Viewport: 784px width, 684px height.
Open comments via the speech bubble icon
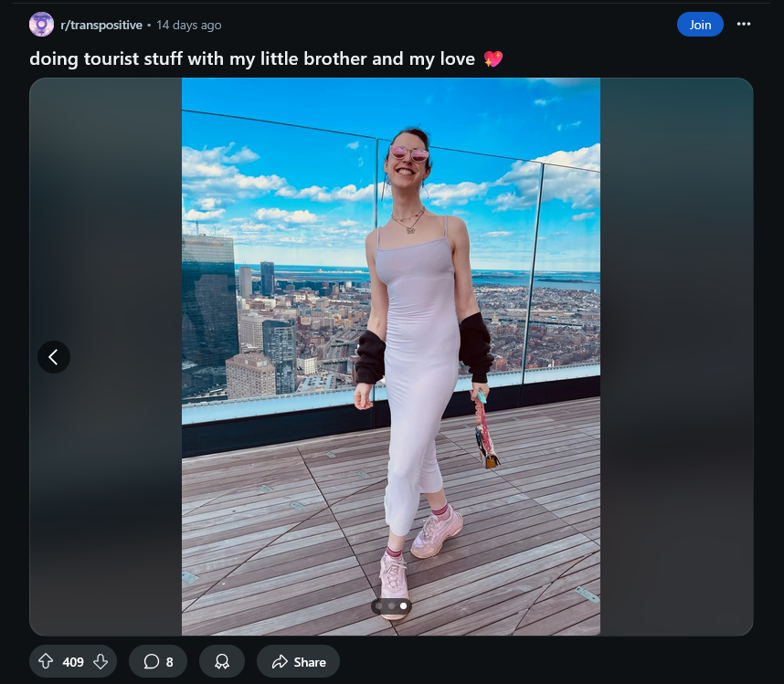[x=151, y=661]
